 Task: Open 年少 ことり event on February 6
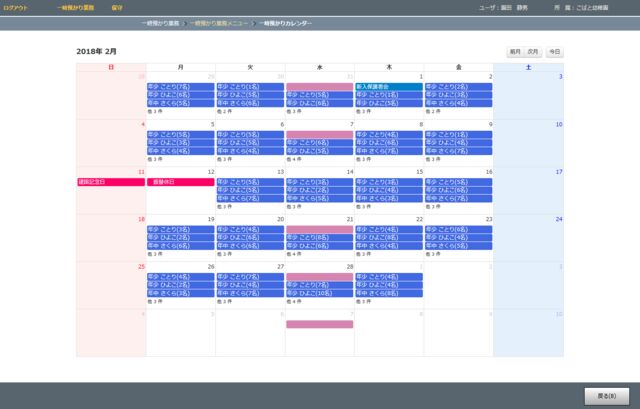tap(250, 135)
